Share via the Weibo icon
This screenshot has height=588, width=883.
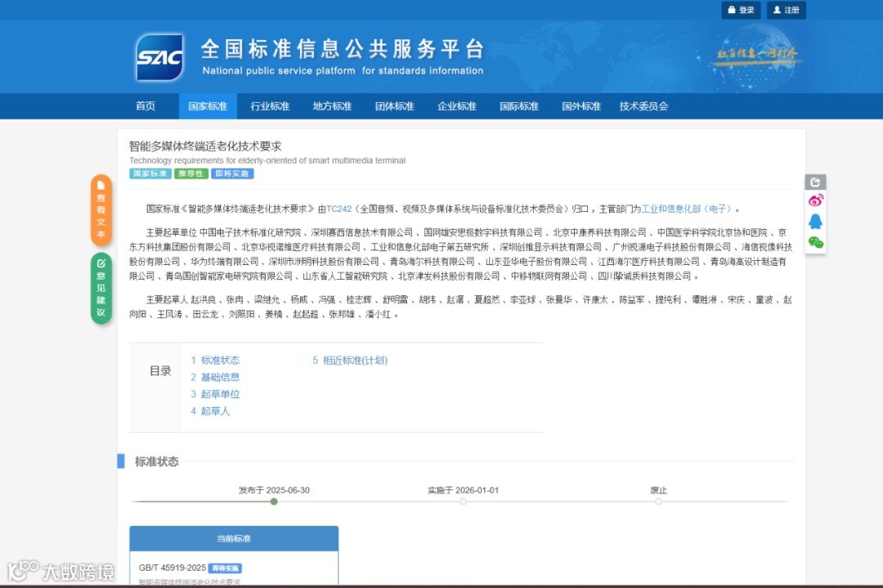pyautogui.click(x=815, y=200)
